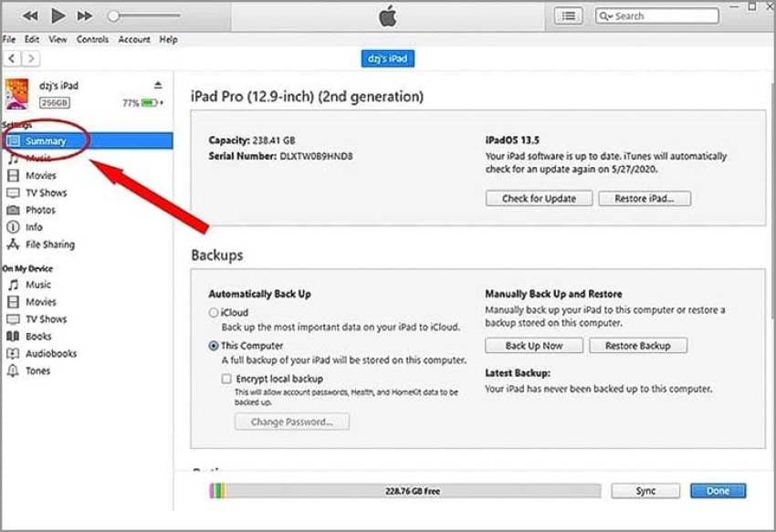The height and width of the screenshot is (532, 776).
Task: Select the This Computer radio button
Action: [214, 346]
